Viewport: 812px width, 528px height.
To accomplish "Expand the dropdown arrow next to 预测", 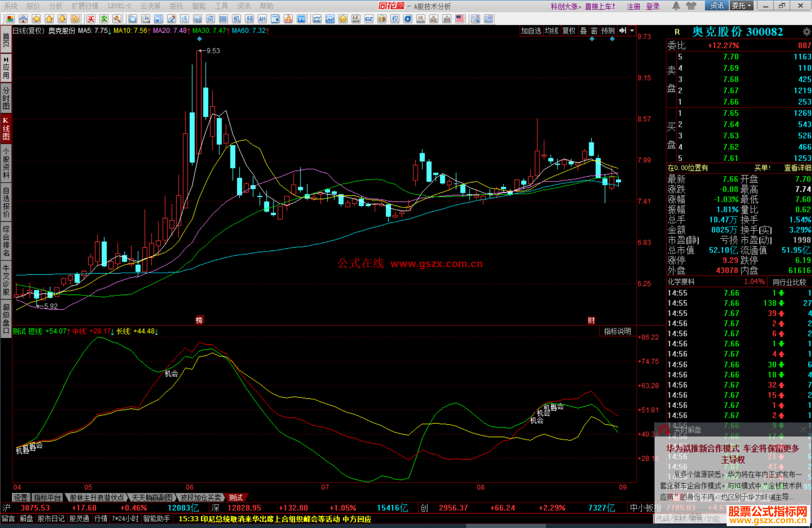I will coord(632,31).
